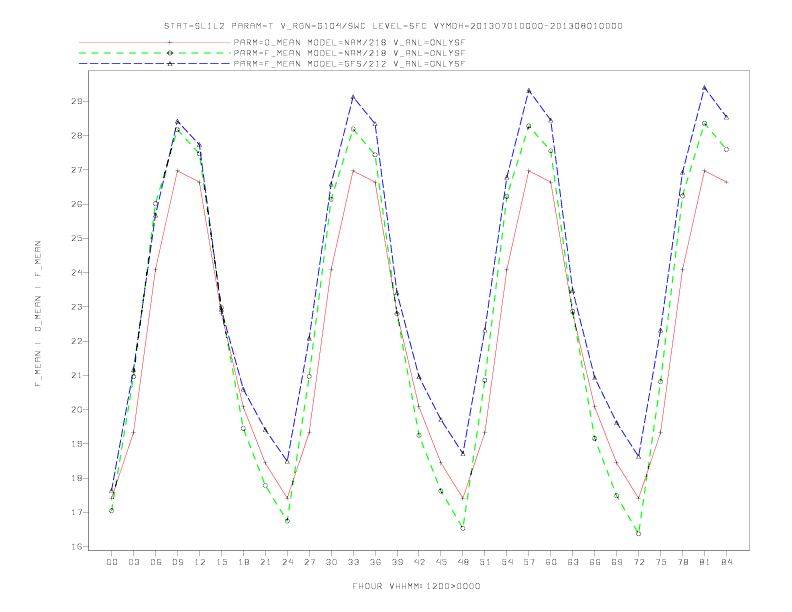792x612 pixels.
Task: Click the FHOUR VHHMM horizontal axis title
Action: [x=416, y=586]
